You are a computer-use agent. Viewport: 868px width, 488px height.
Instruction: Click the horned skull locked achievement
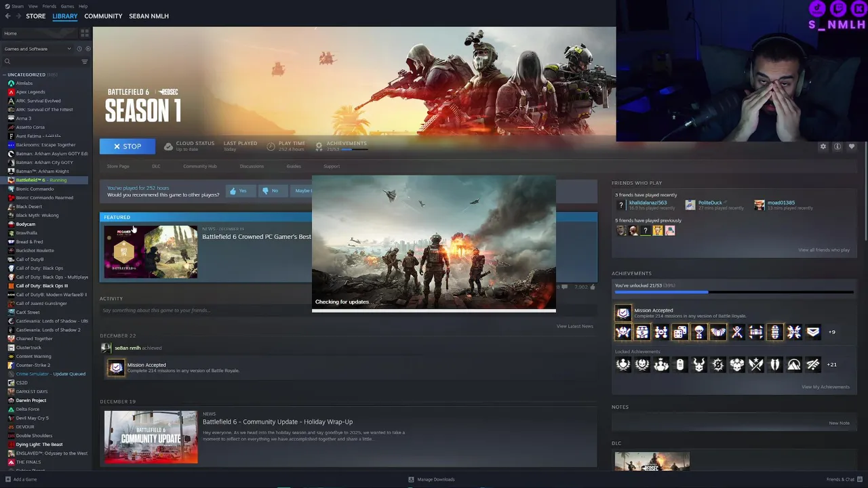click(699, 365)
